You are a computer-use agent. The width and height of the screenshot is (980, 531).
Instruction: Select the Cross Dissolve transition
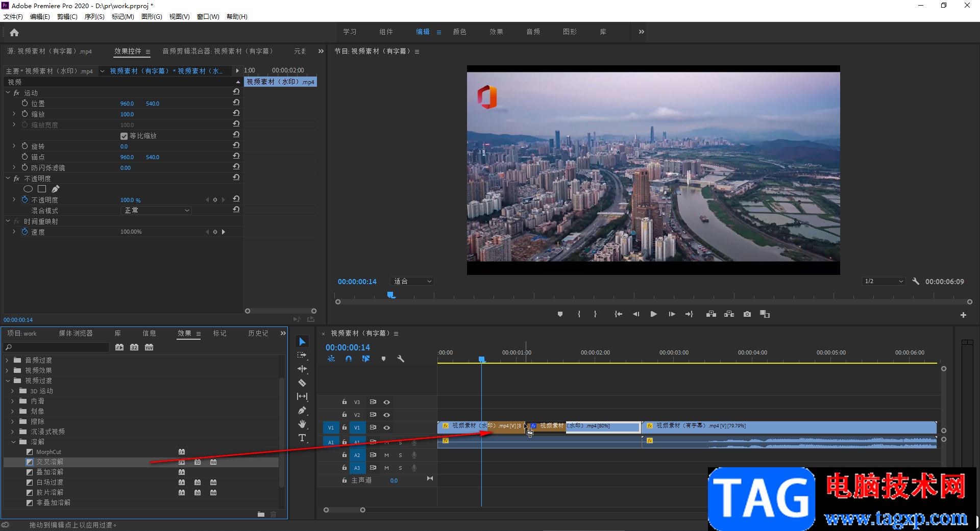click(50, 462)
